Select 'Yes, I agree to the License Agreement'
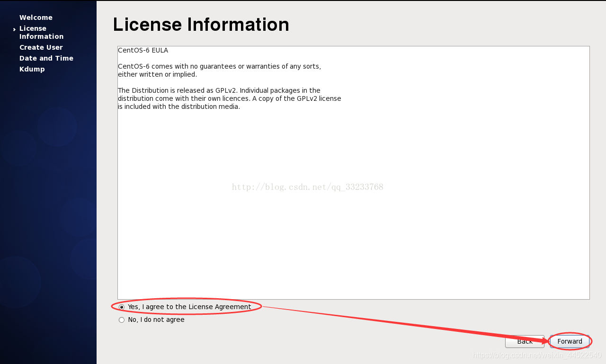The image size is (606, 364). [185, 307]
